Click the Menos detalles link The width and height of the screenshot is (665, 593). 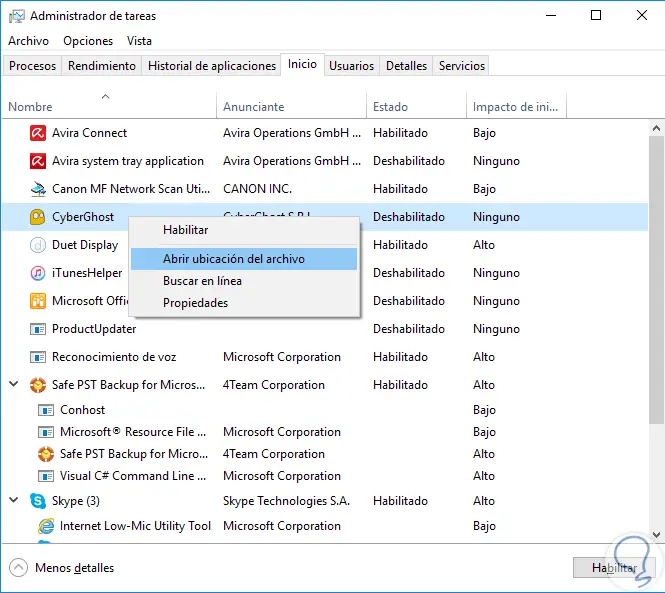pyautogui.click(x=75, y=568)
